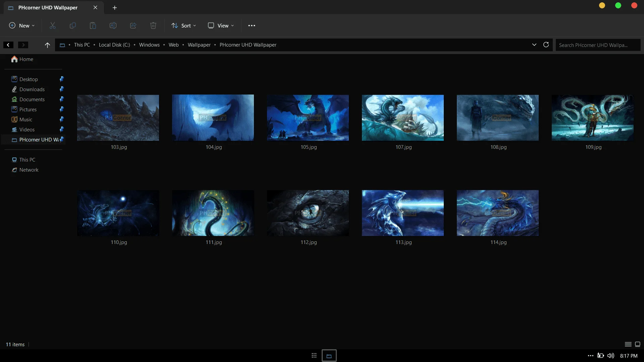Select the 113.jpg thumbnail
The width and height of the screenshot is (644, 362).
click(403, 213)
